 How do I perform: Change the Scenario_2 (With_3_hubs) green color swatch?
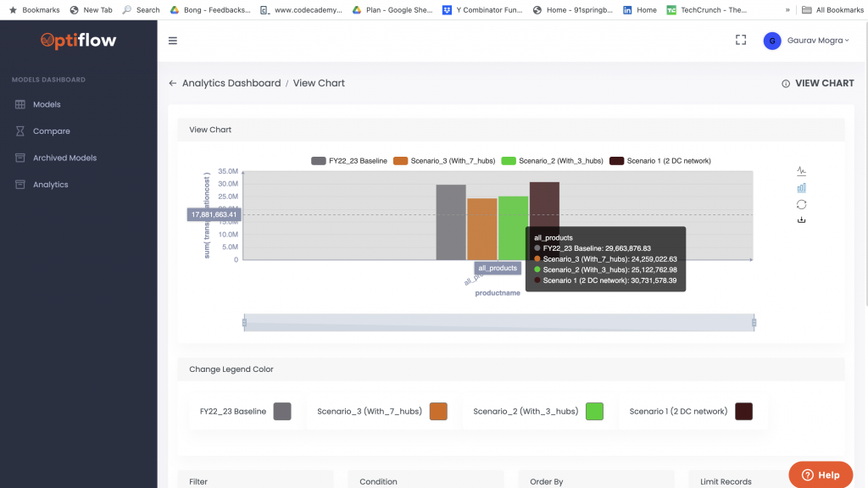pyautogui.click(x=594, y=411)
